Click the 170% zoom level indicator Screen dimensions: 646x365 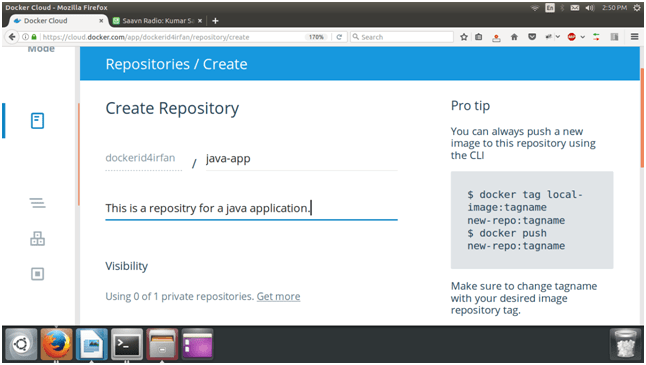(x=316, y=37)
